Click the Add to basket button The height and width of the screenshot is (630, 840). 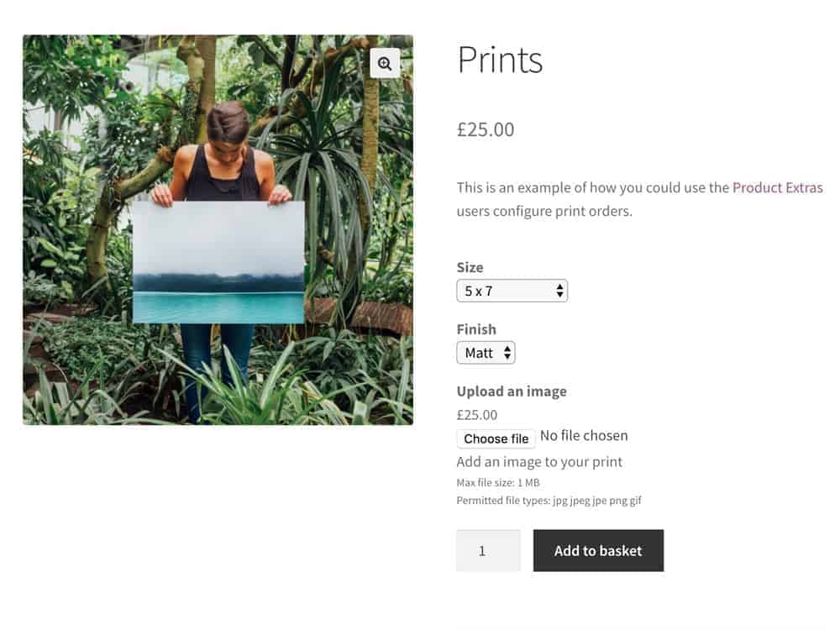[x=598, y=551]
